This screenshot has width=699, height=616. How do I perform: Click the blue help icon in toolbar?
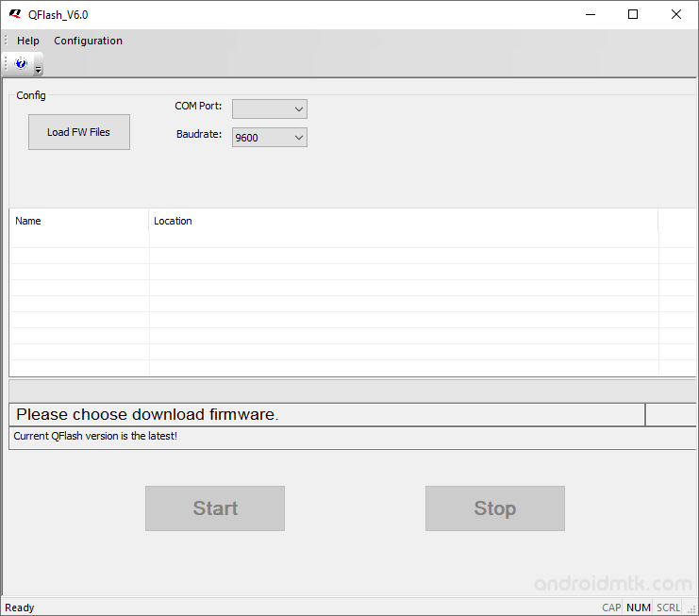tap(21, 63)
